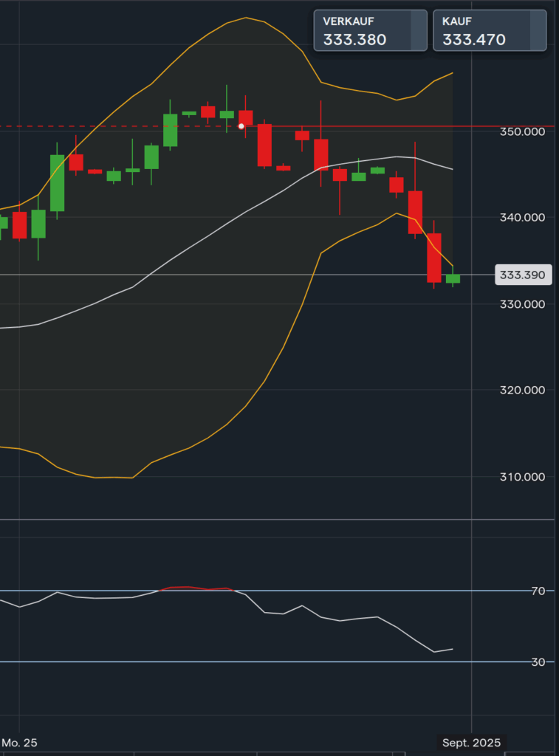Click the 350.000 price axis label
Viewport: 559px width, 756px height.
pos(522,131)
